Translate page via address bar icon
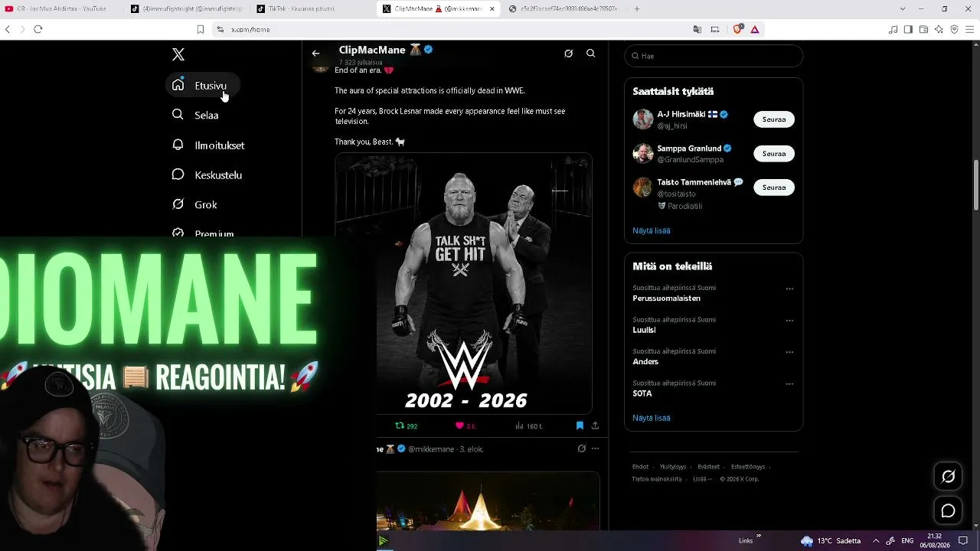Image resolution: width=980 pixels, height=551 pixels. [697, 29]
